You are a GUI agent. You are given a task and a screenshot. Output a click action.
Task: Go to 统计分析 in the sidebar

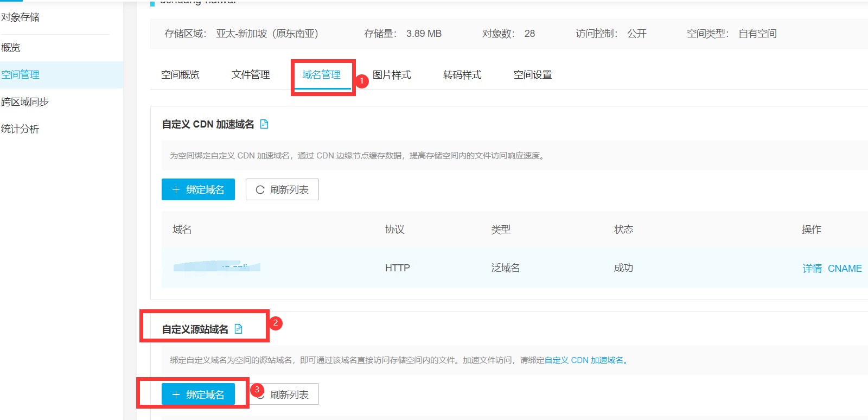coord(20,129)
